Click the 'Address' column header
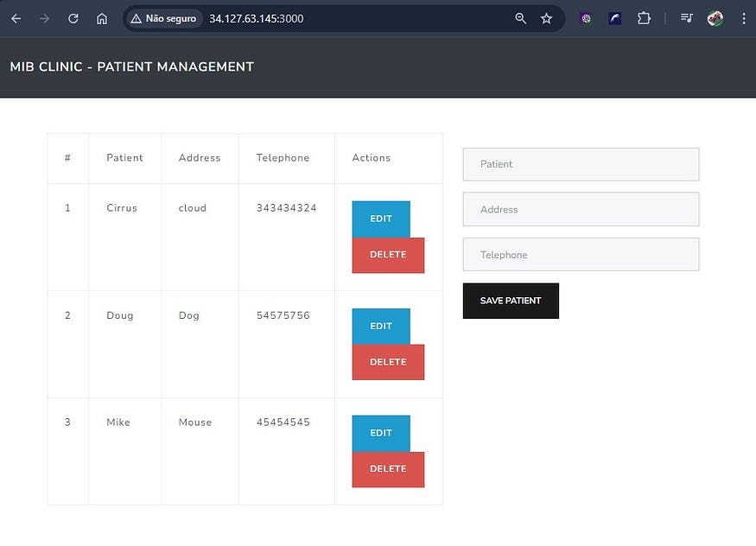The height and width of the screenshot is (546, 756). pos(200,157)
